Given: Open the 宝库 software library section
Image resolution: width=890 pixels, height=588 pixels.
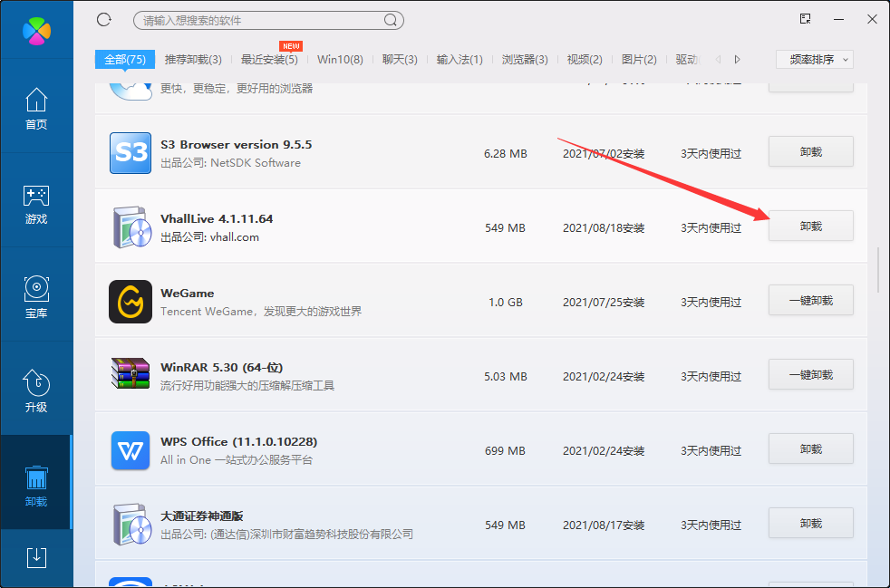Looking at the screenshot, I should tap(36, 297).
